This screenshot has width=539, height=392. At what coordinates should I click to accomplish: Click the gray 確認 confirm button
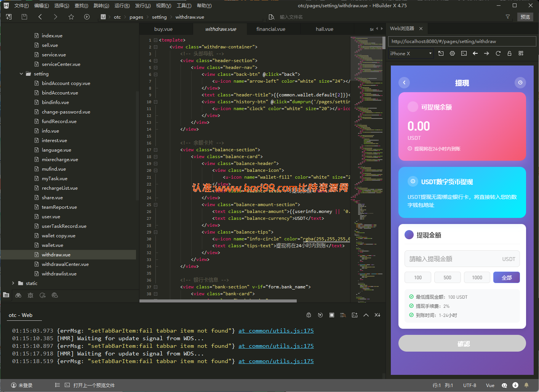point(462,343)
